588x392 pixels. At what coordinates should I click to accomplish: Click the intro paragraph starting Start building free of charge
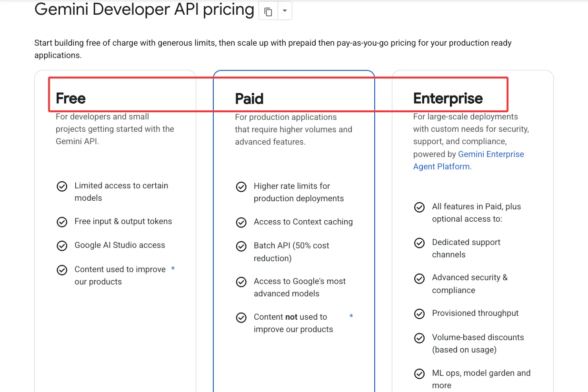(x=273, y=49)
